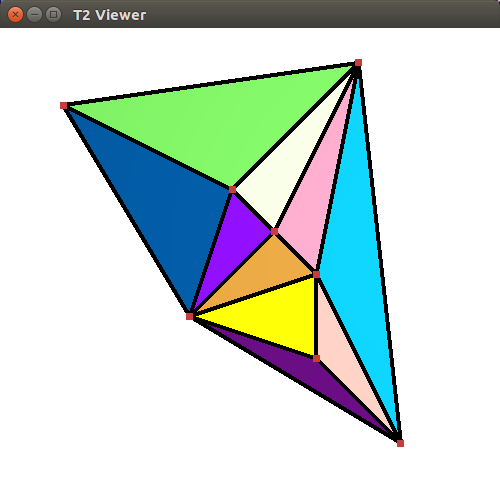Select vertex joining orange, yellow, peach, cyan triangles
This screenshot has width=500, height=478.
tap(316, 274)
